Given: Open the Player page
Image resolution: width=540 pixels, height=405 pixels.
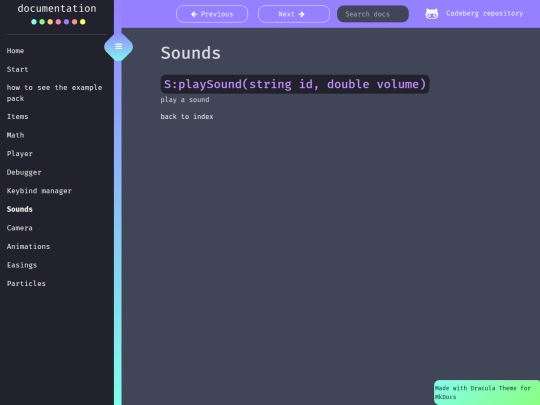Looking at the screenshot, I should point(20,154).
